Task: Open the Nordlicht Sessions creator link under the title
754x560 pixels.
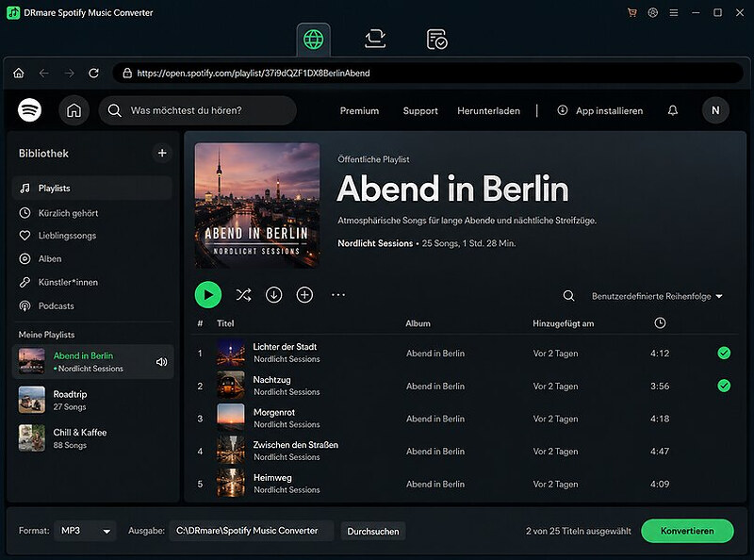Action: pos(375,243)
